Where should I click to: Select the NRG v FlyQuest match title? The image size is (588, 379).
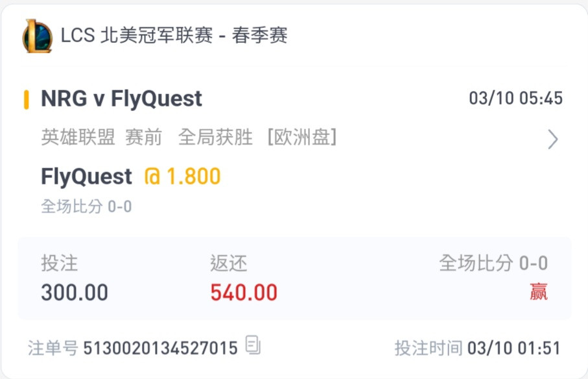click(x=121, y=99)
